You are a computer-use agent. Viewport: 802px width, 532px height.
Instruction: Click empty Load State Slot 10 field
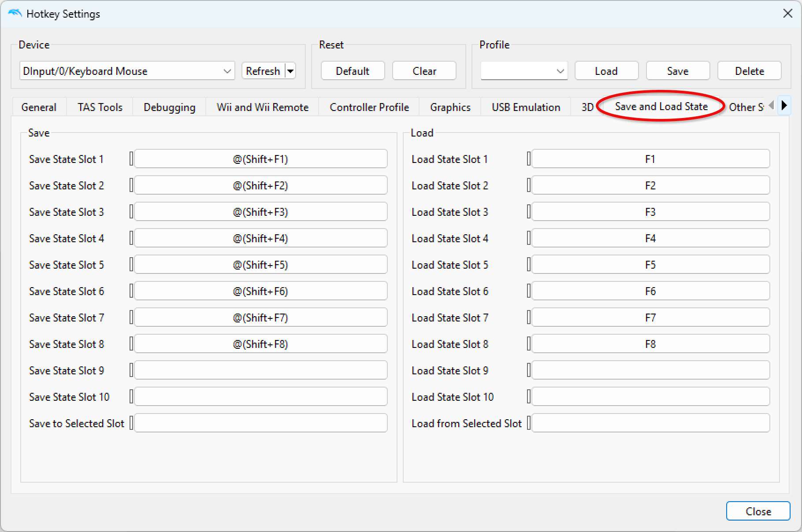tap(651, 397)
